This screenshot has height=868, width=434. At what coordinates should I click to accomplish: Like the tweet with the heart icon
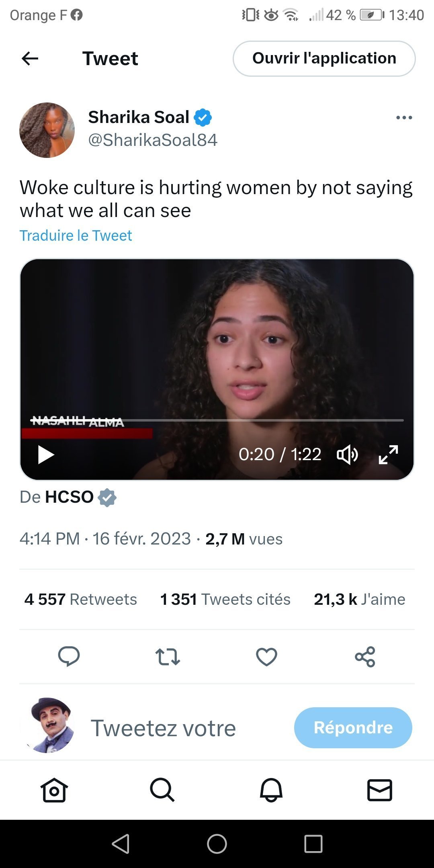click(x=266, y=657)
